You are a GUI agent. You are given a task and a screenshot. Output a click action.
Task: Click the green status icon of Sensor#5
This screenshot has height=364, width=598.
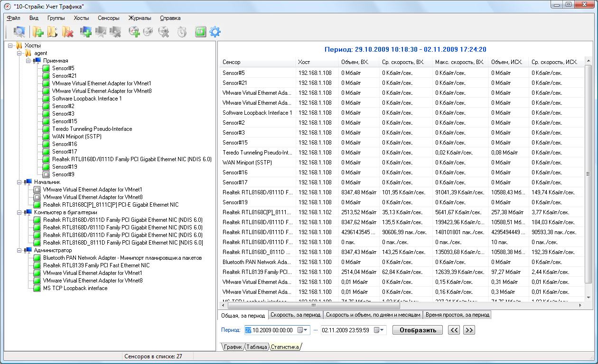pyautogui.click(x=46, y=68)
